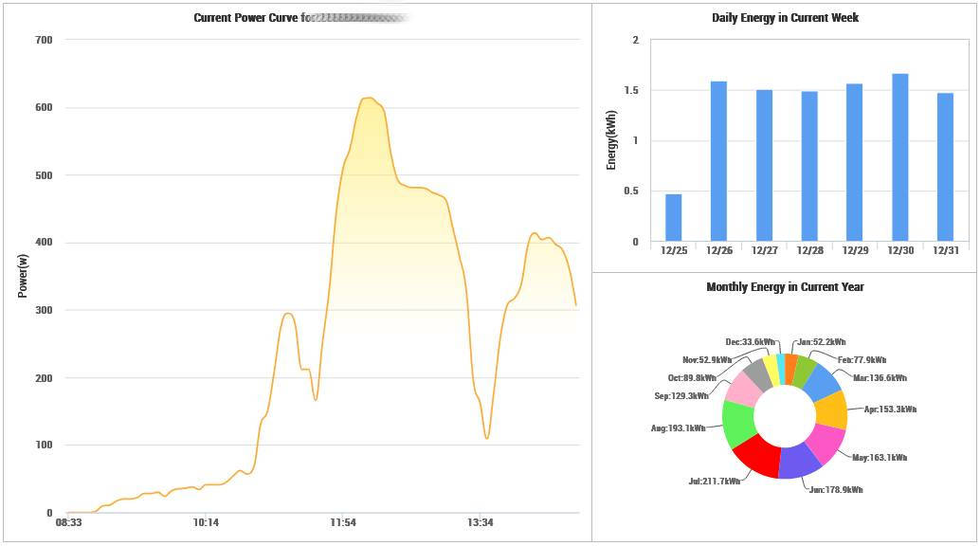980x546 pixels.
Task: Click the 'Oct:89.8kWh' label
Action: pyautogui.click(x=692, y=378)
